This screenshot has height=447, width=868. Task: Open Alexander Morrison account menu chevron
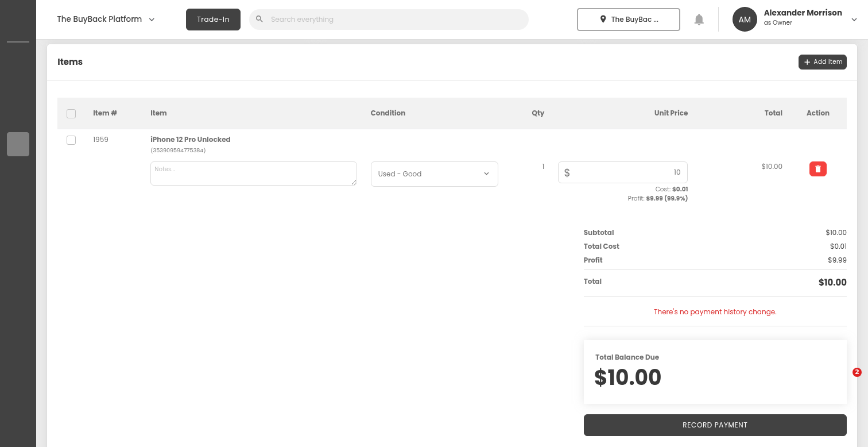854,20
